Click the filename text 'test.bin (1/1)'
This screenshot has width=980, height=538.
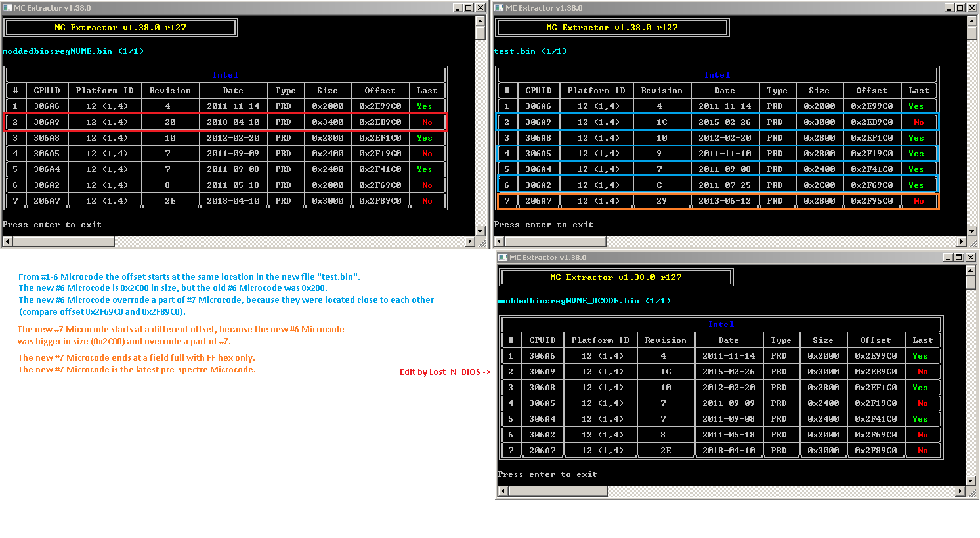pyautogui.click(x=530, y=51)
